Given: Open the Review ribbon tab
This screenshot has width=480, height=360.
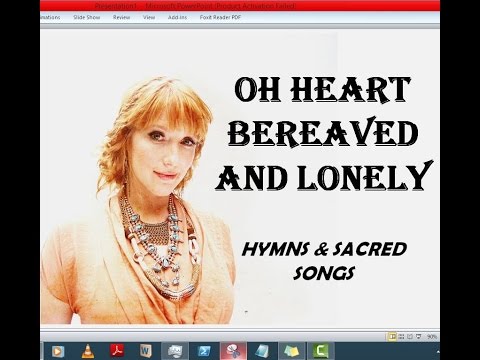Looking at the screenshot, I should pyautogui.click(x=121, y=17).
